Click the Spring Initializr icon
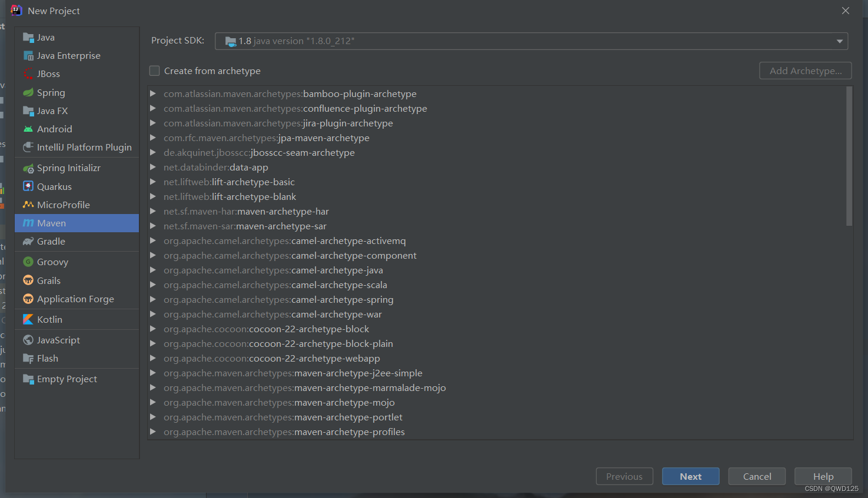 (28, 168)
